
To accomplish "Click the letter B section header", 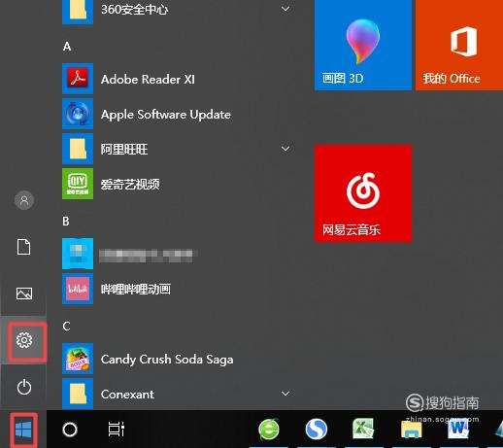I will 66,222.
